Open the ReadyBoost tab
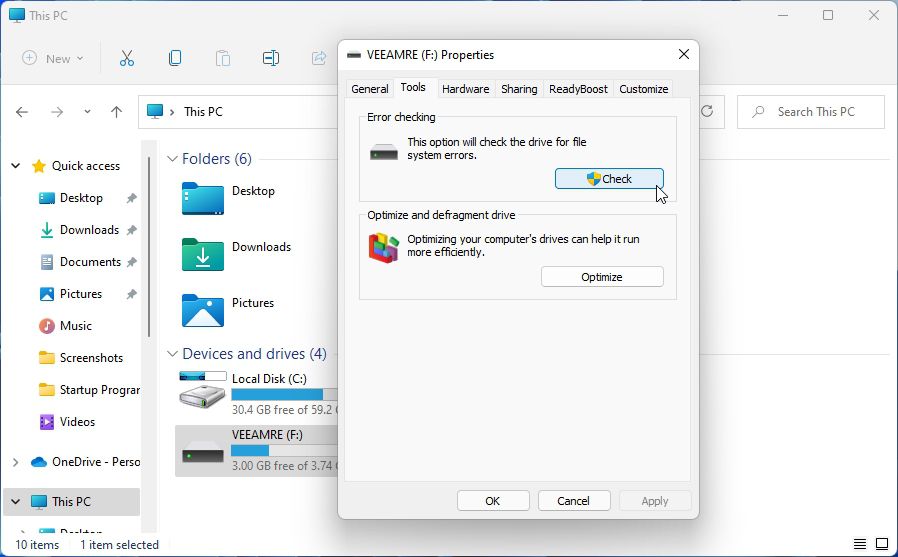Viewport: 898px width, 557px height. [x=578, y=89]
